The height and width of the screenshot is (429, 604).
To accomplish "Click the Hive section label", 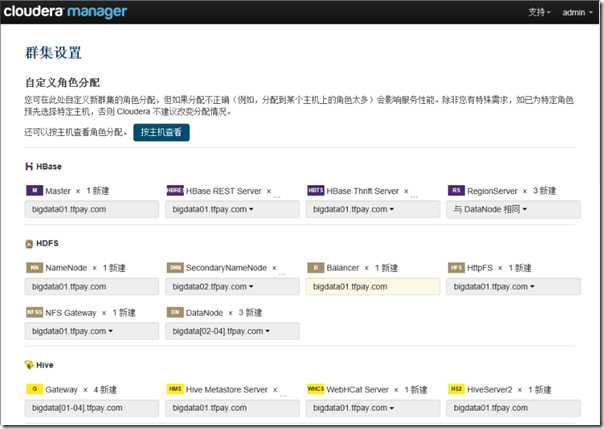I will point(45,365).
